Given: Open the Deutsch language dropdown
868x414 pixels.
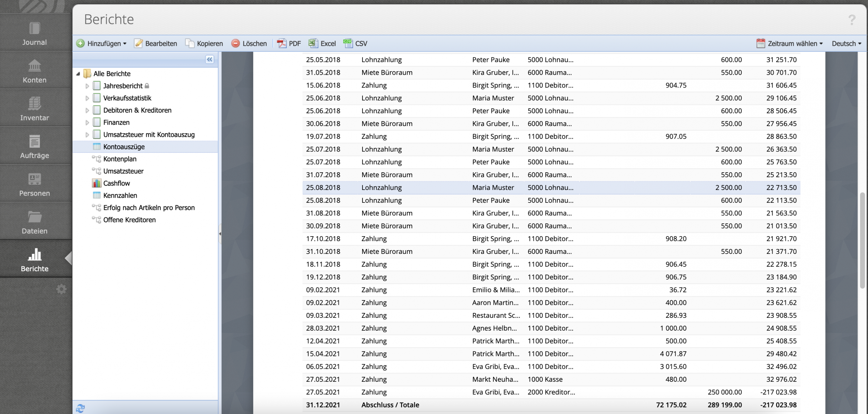Looking at the screenshot, I should [846, 43].
